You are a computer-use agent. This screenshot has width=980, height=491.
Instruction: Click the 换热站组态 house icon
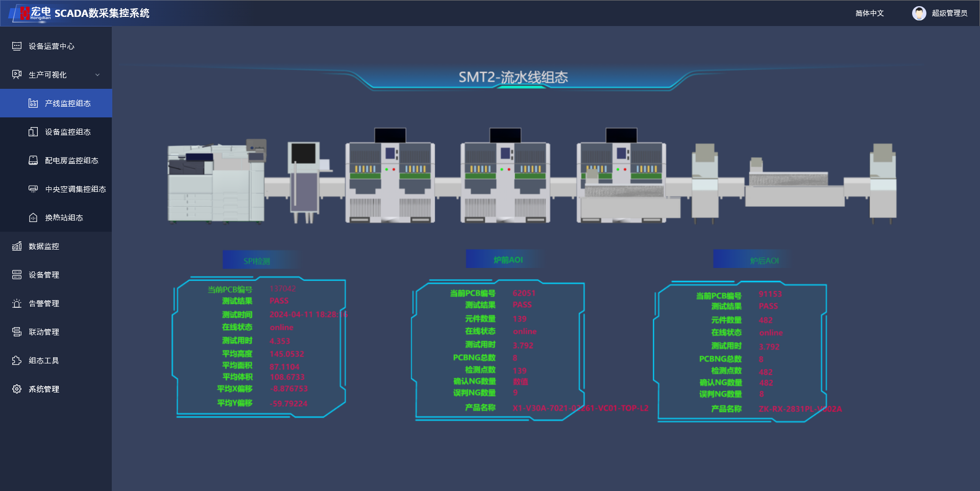pos(33,218)
